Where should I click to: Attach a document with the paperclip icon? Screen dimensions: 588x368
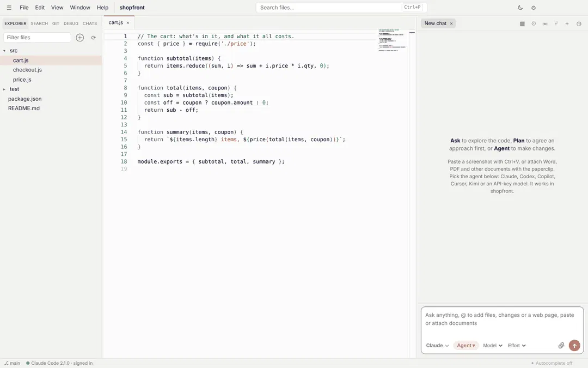tap(561, 346)
